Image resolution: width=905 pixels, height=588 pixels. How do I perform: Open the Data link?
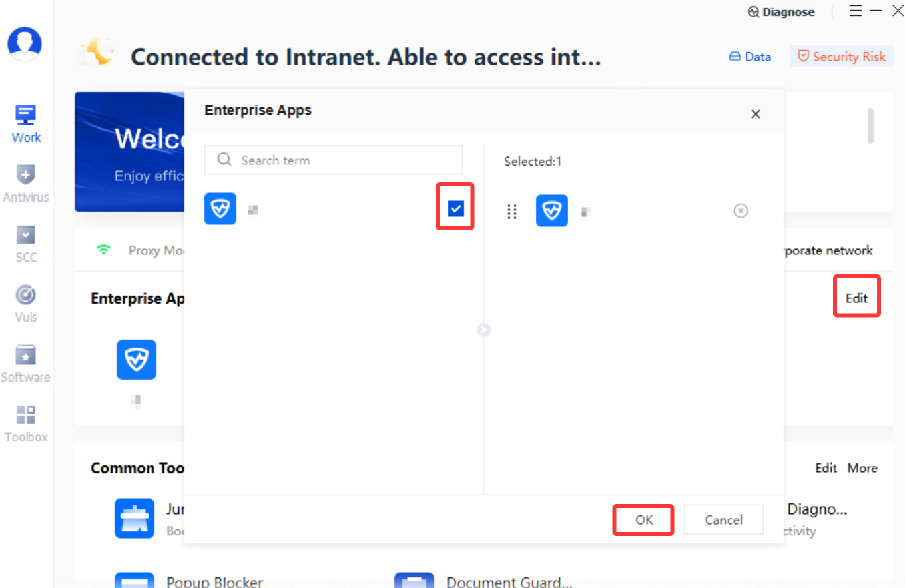pos(750,57)
